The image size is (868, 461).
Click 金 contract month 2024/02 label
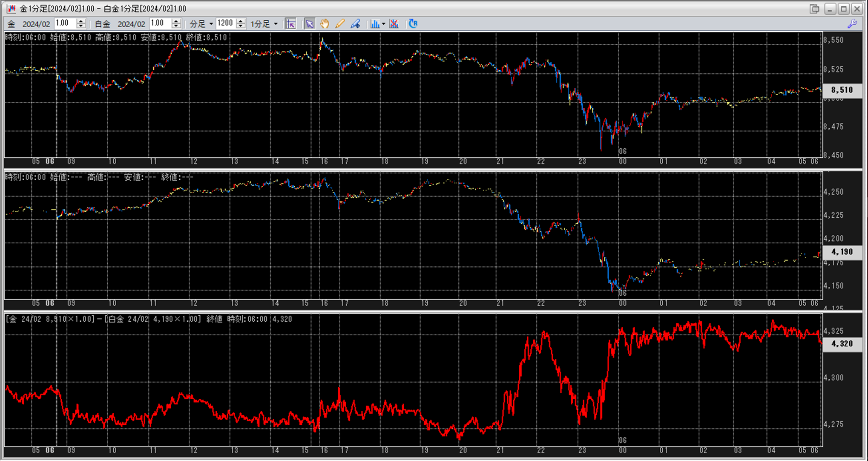[x=36, y=24]
